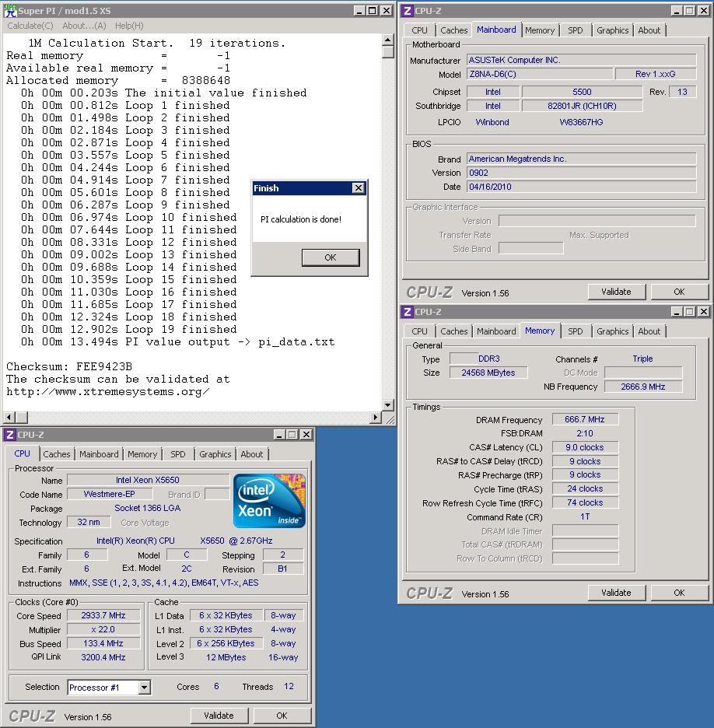Image resolution: width=714 pixels, height=728 pixels.
Task: Click the CPU-Z CPU window title icon
Action: (x=10, y=435)
